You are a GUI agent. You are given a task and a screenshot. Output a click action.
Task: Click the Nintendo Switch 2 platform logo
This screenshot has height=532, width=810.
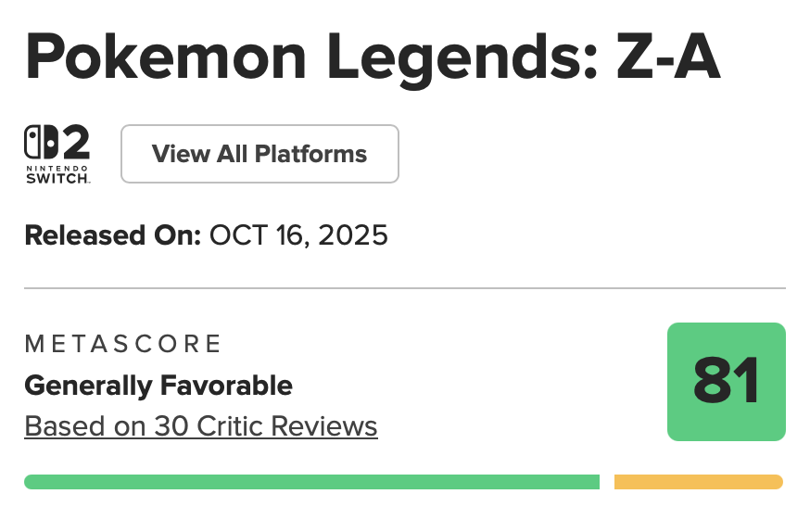pyautogui.click(x=57, y=155)
